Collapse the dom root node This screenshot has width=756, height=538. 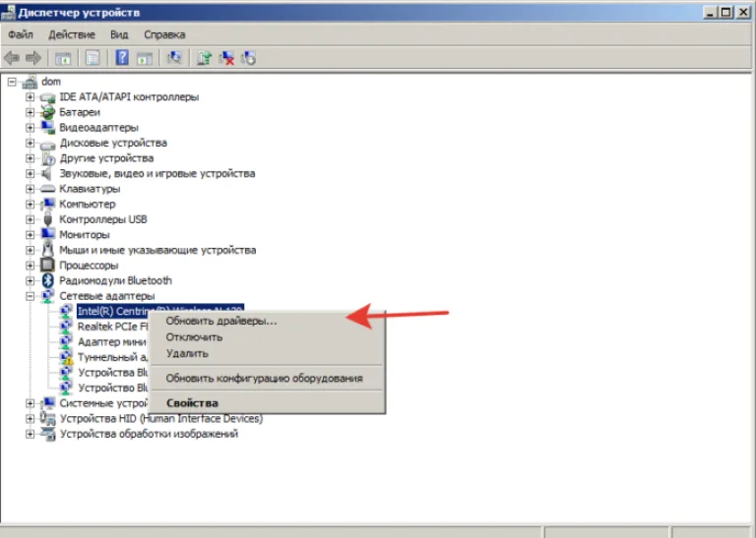[12, 82]
